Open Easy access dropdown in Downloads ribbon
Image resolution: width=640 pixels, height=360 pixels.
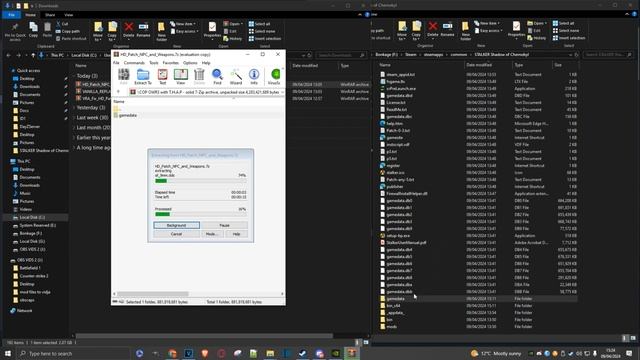(x=185, y=31)
